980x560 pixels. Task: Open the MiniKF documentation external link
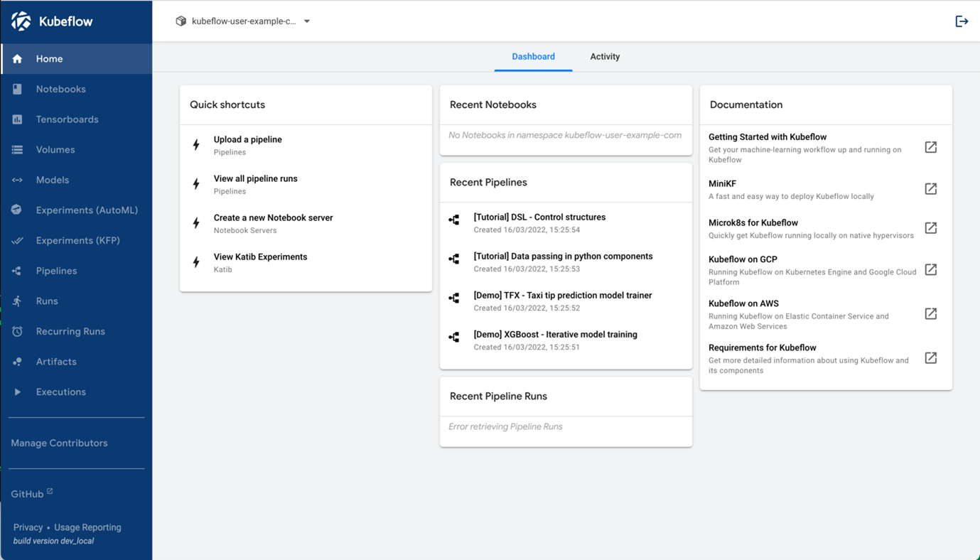point(931,188)
